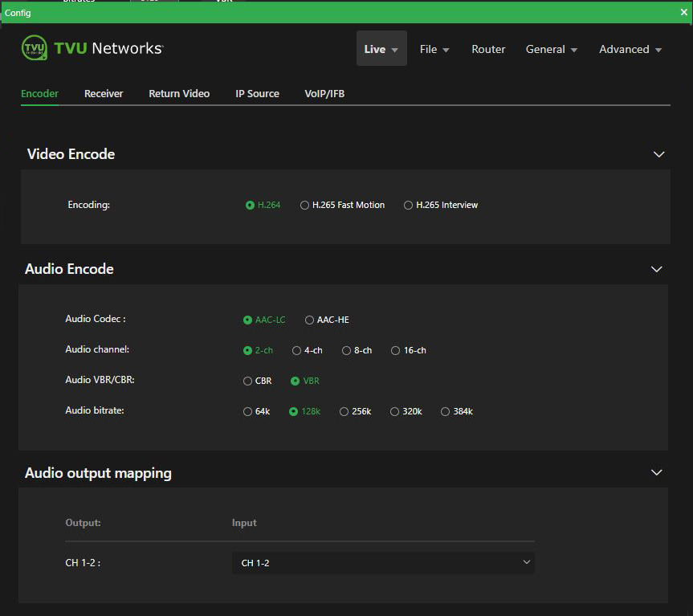Switch to the Return Video tab

point(179,93)
